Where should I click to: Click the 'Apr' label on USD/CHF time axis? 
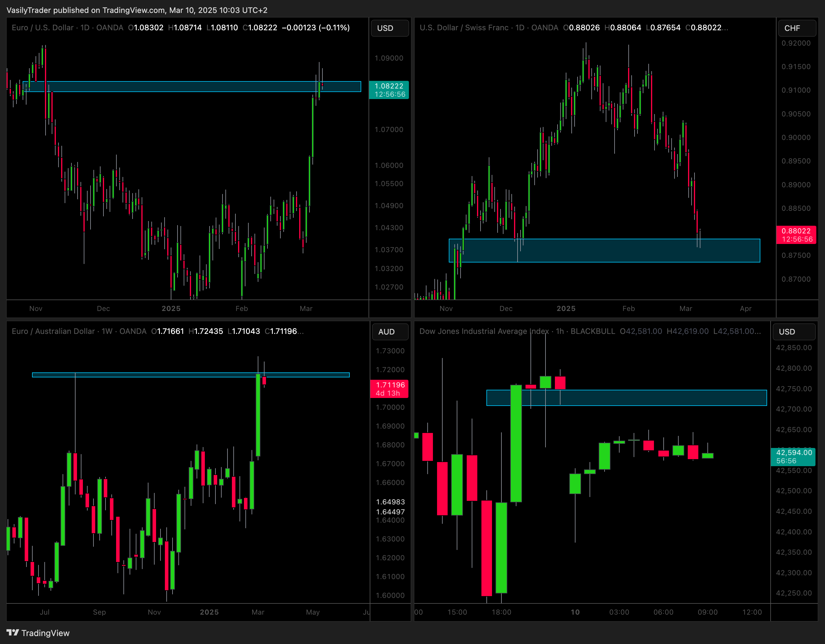pos(746,309)
